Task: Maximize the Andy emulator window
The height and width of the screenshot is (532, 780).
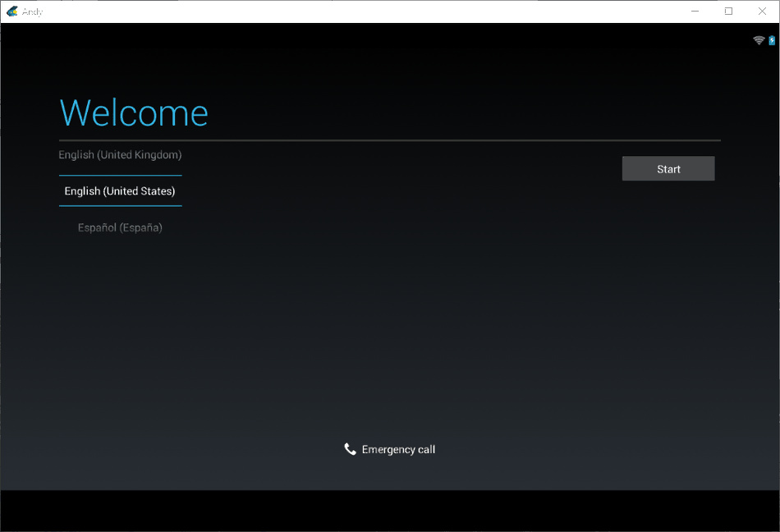Action: 728,11
